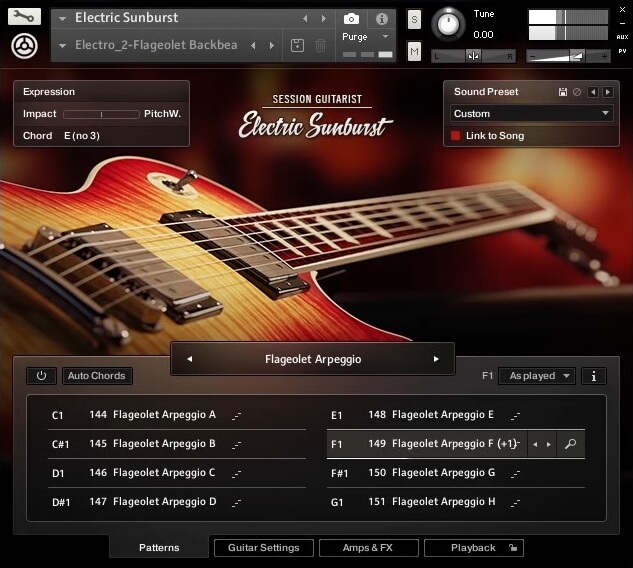Open the wrench instrument edit icon
Screen dimensions: 633x568
(x=24, y=17)
